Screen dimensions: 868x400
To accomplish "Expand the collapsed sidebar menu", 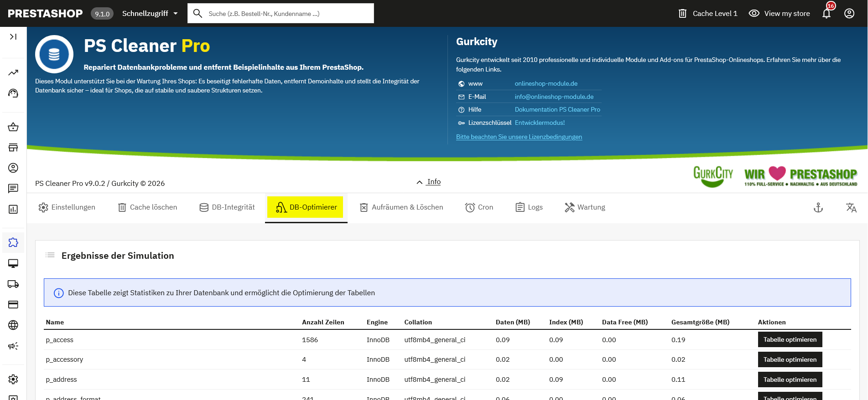I will 13,36.
